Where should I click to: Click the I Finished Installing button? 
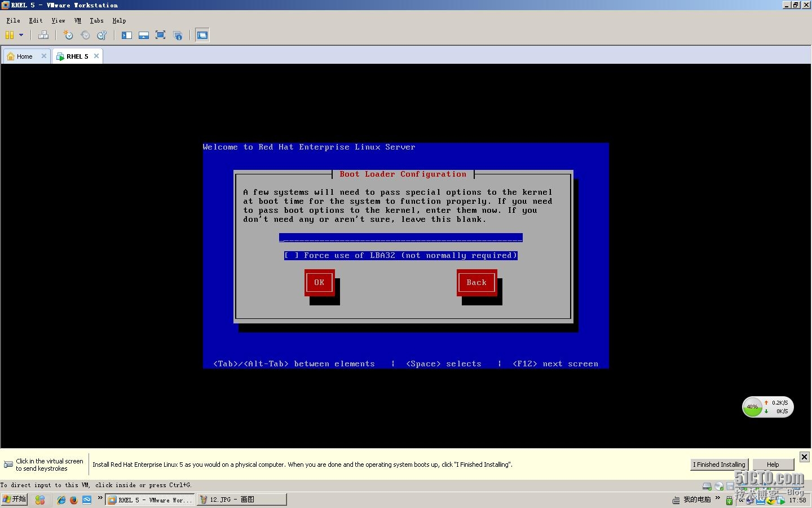point(720,465)
